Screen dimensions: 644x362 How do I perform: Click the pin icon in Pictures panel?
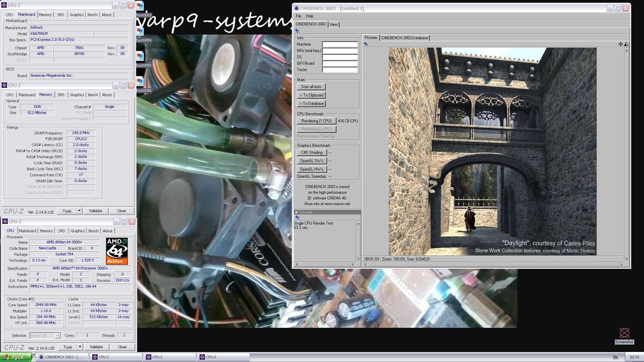366,44
